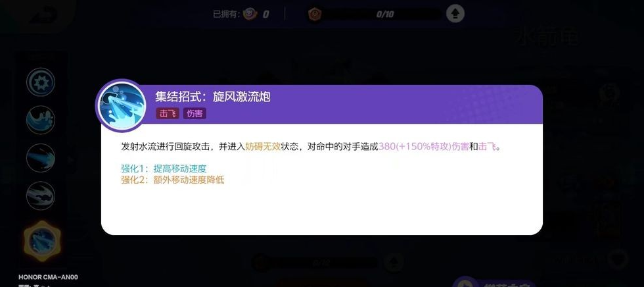Select the highlighted unite move hexagon icon
This screenshot has width=644, height=287.
coord(42,241)
